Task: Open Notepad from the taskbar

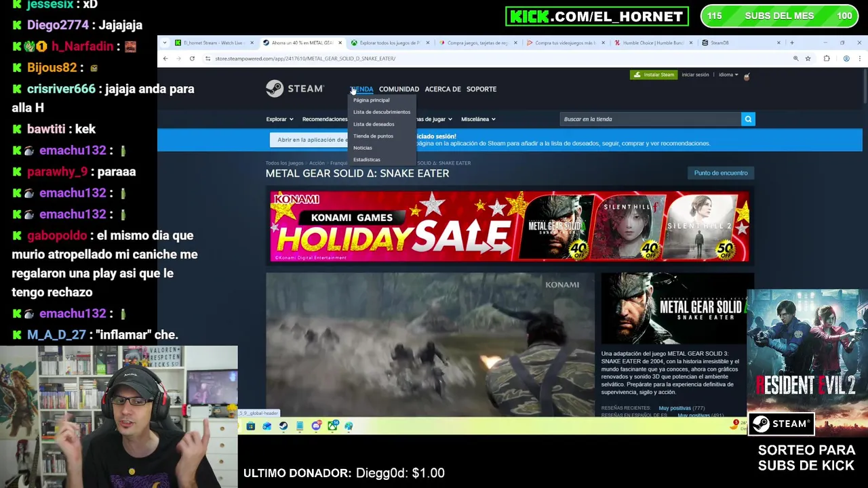Action: [300, 426]
